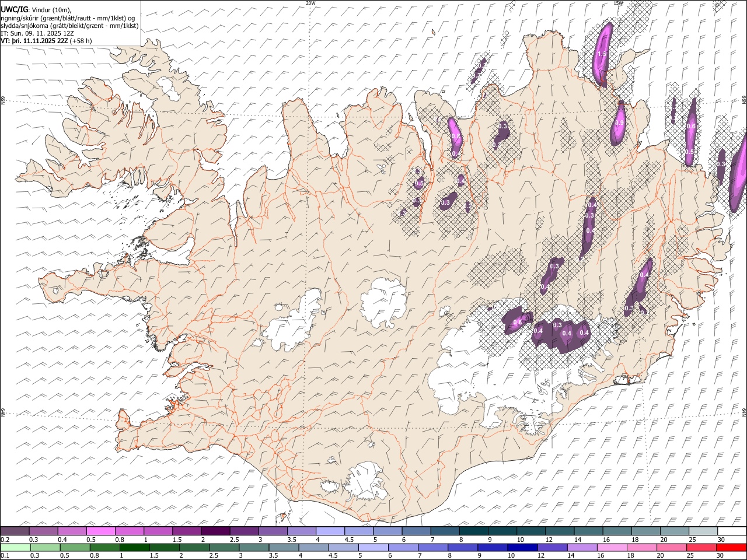Click the pale grey 25 swatch in upper scale
The image size is (747, 560).
[x=703, y=531]
